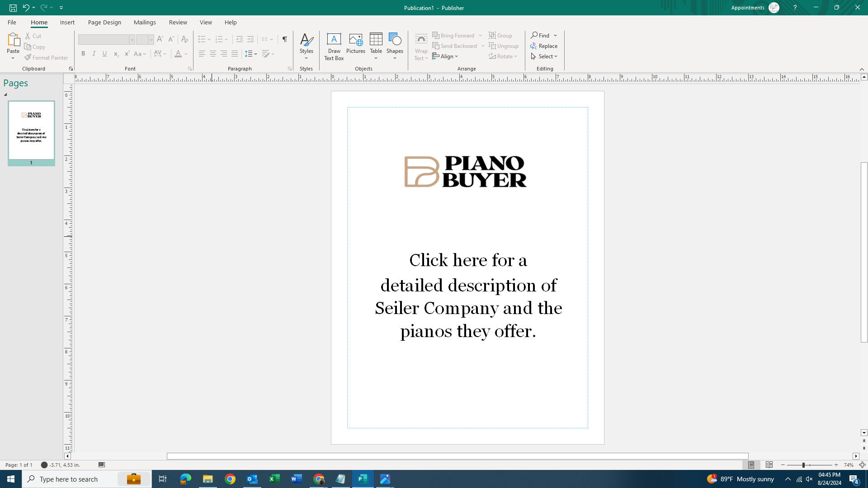The image size is (868, 488).
Task: Click the Redo icon
Action: 43,8
